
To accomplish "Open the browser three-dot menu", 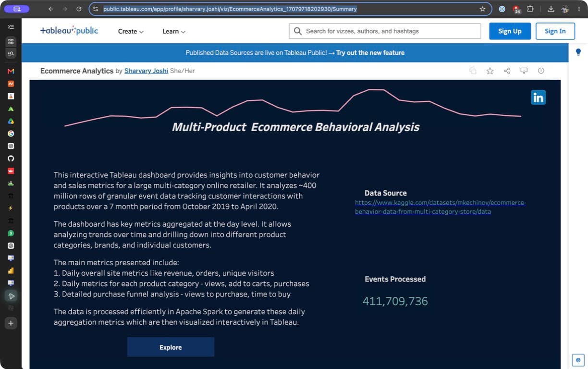I will (579, 9).
